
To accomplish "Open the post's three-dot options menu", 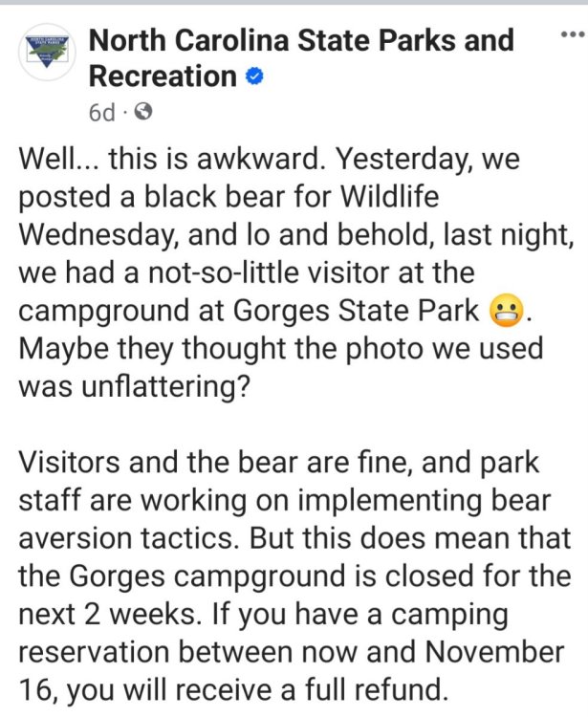I will (x=570, y=34).
